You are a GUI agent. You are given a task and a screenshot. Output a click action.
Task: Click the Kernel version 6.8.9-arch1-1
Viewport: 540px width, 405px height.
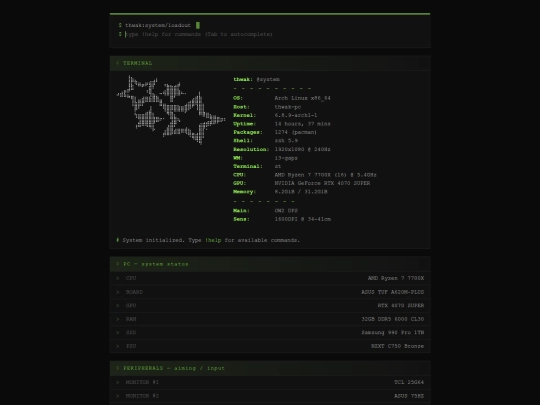pyautogui.click(x=296, y=115)
